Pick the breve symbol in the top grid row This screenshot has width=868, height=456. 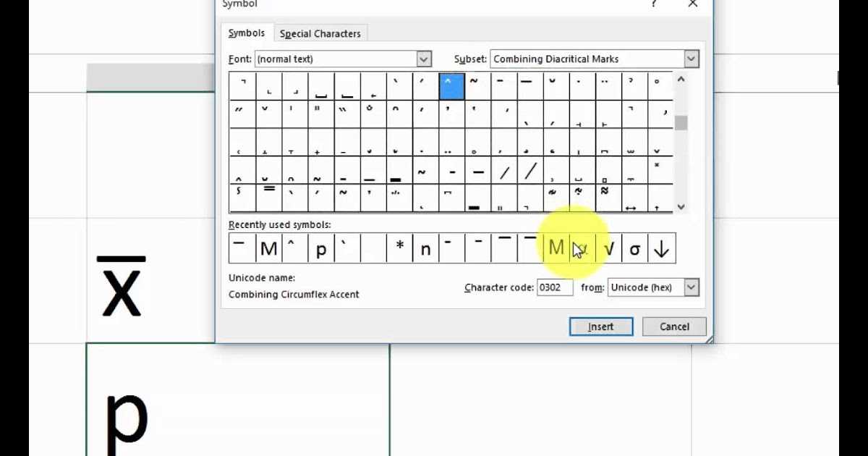tap(555, 85)
